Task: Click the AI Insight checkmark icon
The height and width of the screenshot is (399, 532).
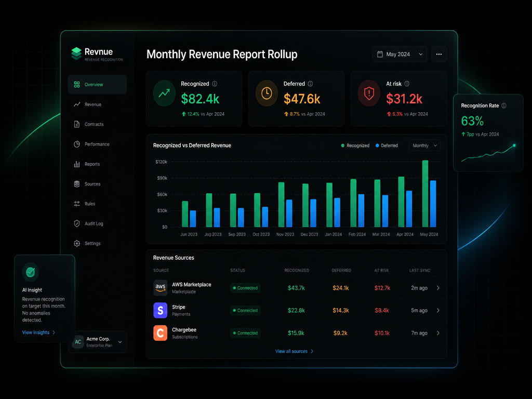Action: click(x=31, y=272)
